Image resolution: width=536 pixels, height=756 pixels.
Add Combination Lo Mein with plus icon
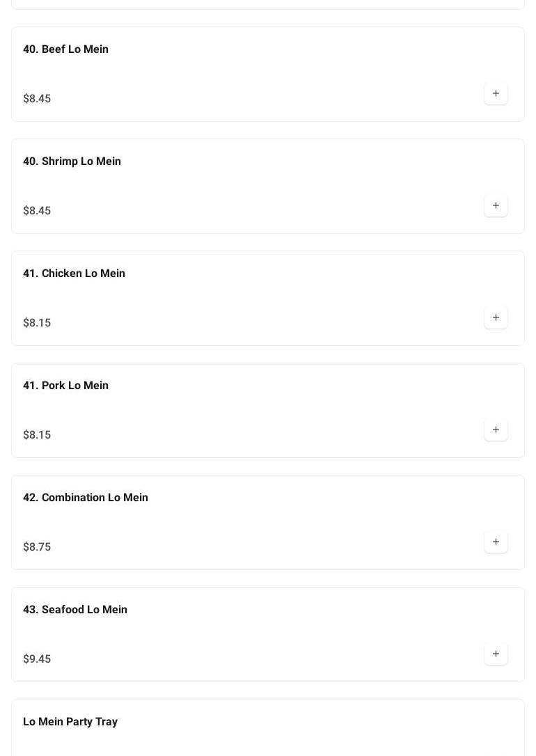click(x=496, y=542)
